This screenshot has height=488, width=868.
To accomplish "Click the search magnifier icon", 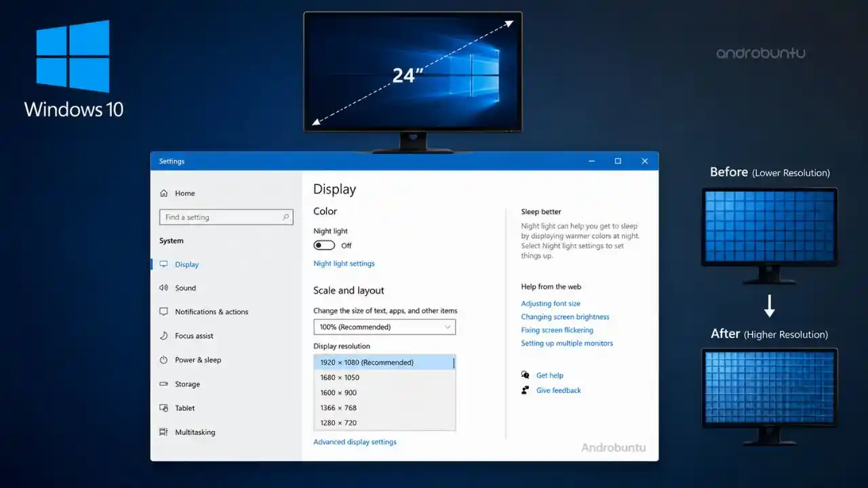I will [x=286, y=217].
